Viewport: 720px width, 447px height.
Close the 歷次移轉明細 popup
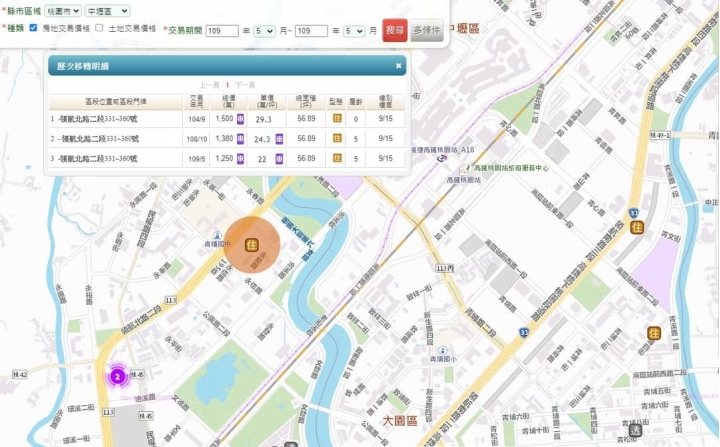[398, 66]
